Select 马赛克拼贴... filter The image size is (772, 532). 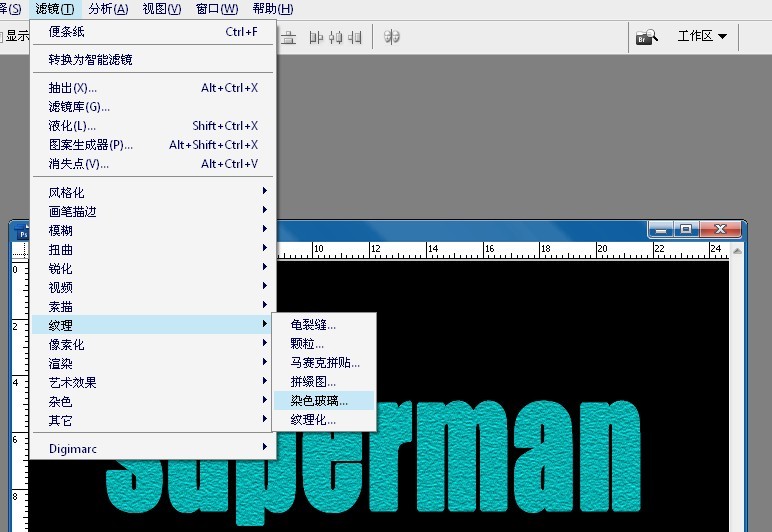(324, 363)
